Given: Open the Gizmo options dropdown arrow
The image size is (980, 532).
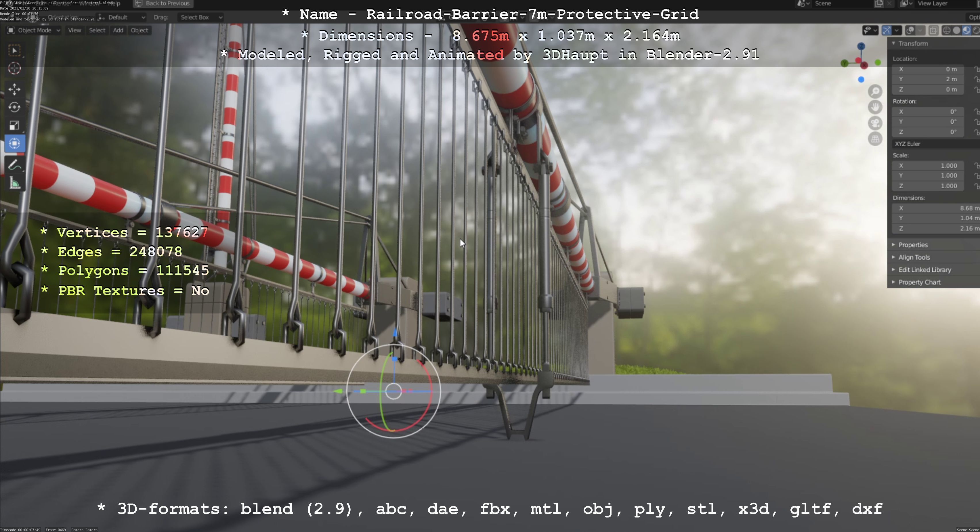Looking at the screenshot, I should tap(897, 30).
